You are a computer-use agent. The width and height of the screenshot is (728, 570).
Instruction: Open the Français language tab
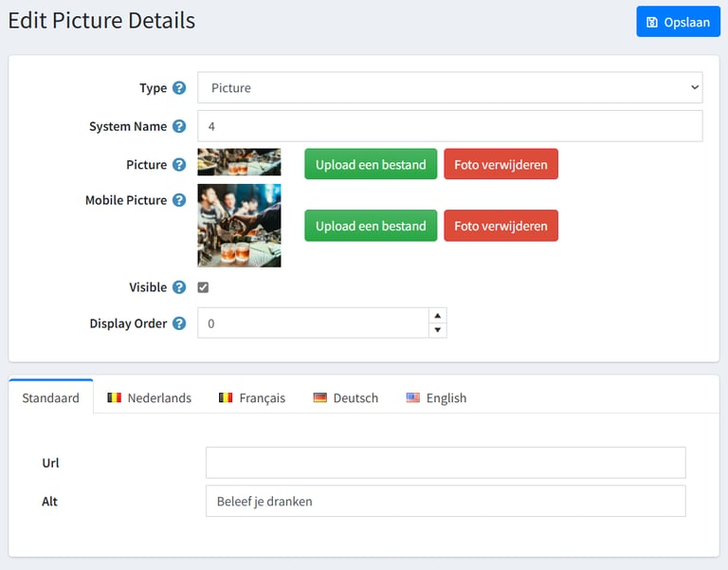(251, 397)
